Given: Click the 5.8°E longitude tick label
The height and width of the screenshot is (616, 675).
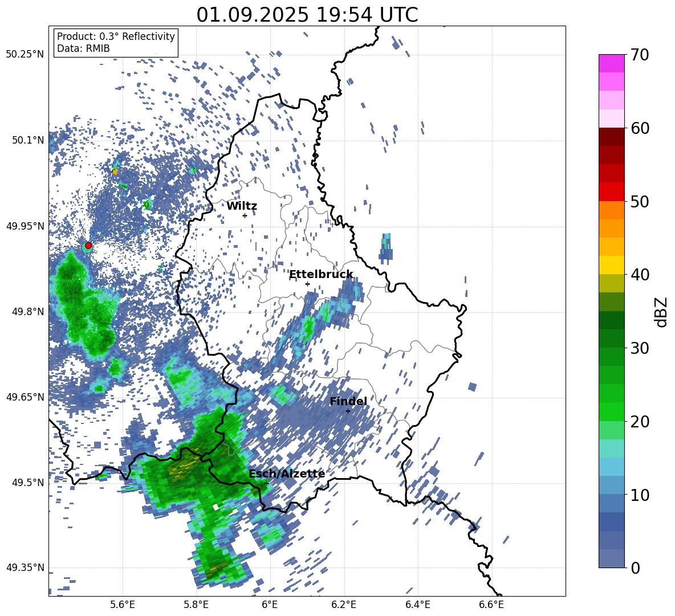Looking at the screenshot, I should click(x=196, y=605).
